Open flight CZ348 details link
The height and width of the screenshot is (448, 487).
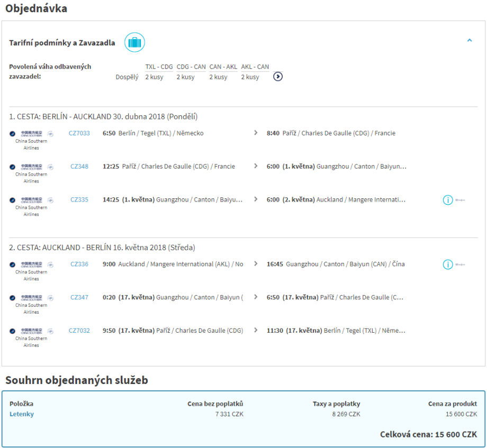pos(79,167)
